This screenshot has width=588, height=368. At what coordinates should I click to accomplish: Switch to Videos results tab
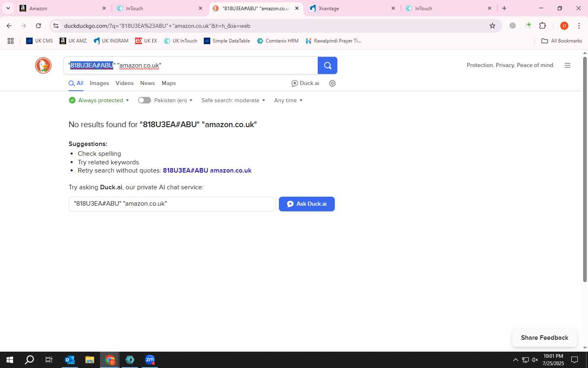(125, 83)
